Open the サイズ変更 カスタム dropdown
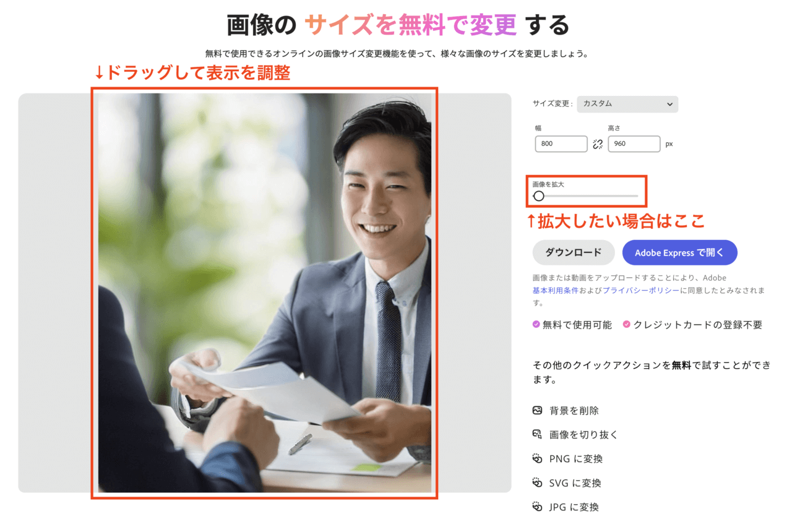This screenshot has height=532, width=792. [627, 104]
